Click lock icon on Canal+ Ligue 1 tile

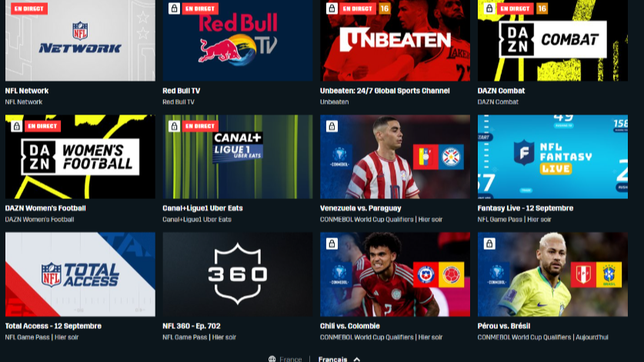(x=174, y=126)
